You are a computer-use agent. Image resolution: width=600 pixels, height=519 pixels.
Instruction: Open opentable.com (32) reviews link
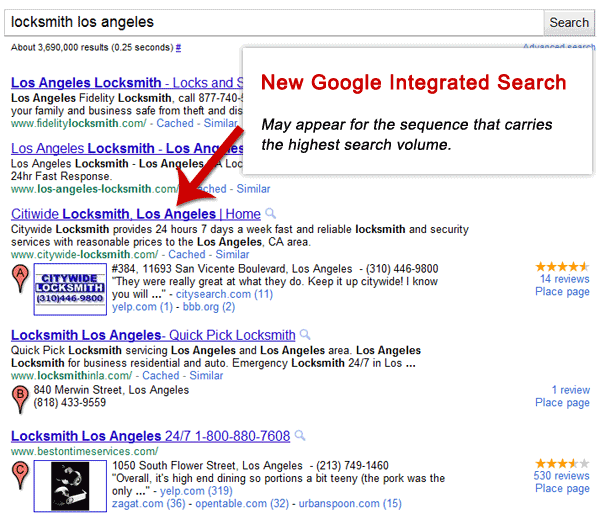click(x=242, y=504)
